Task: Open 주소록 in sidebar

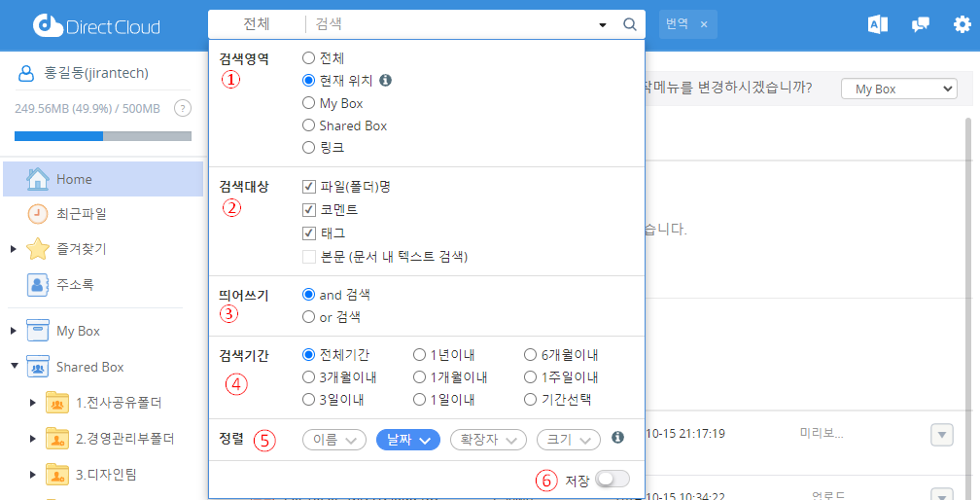Action: (x=75, y=284)
